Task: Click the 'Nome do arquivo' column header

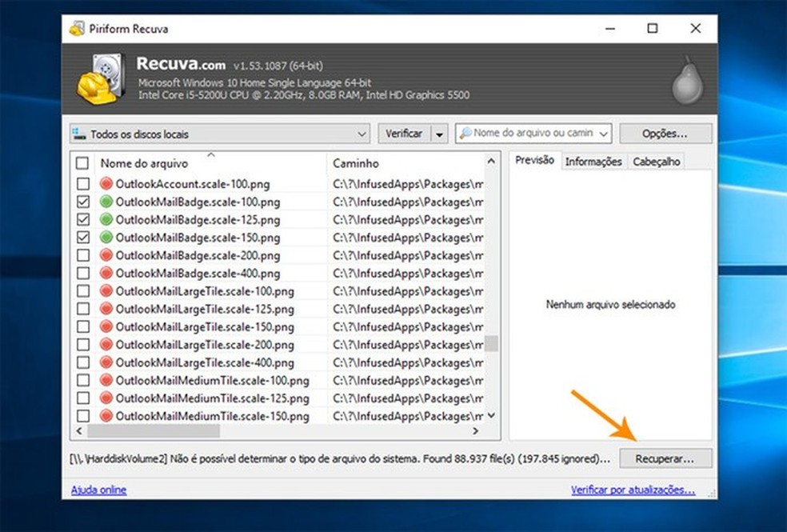Action: [x=144, y=163]
